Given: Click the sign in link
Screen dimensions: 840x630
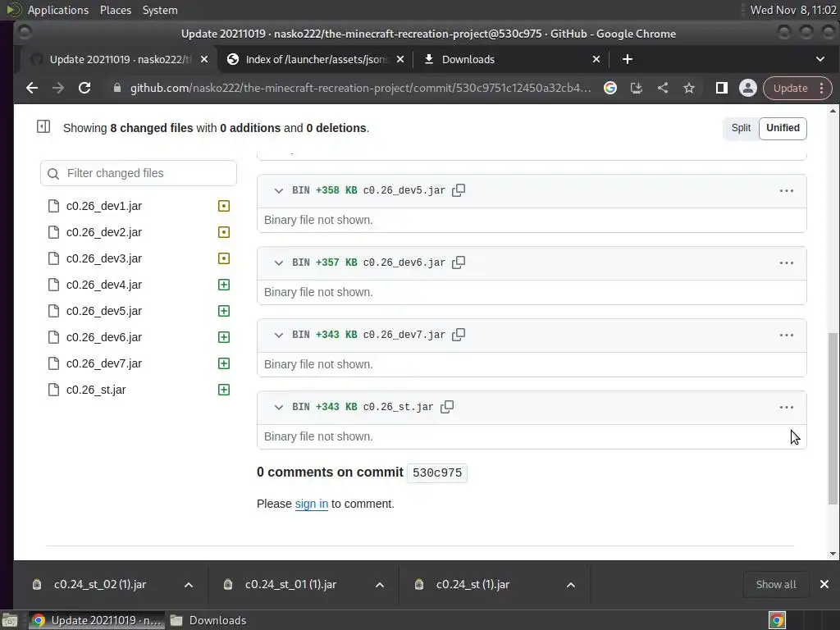Looking at the screenshot, I should pyautogui.click(x=311, y=504).
